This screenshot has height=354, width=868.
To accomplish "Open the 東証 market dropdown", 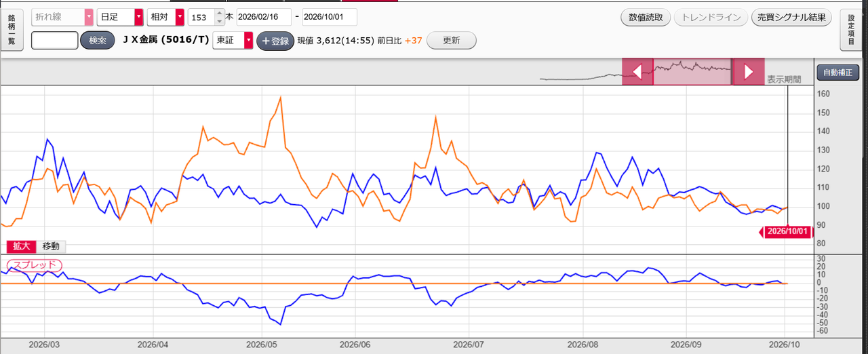I will 233,40.
